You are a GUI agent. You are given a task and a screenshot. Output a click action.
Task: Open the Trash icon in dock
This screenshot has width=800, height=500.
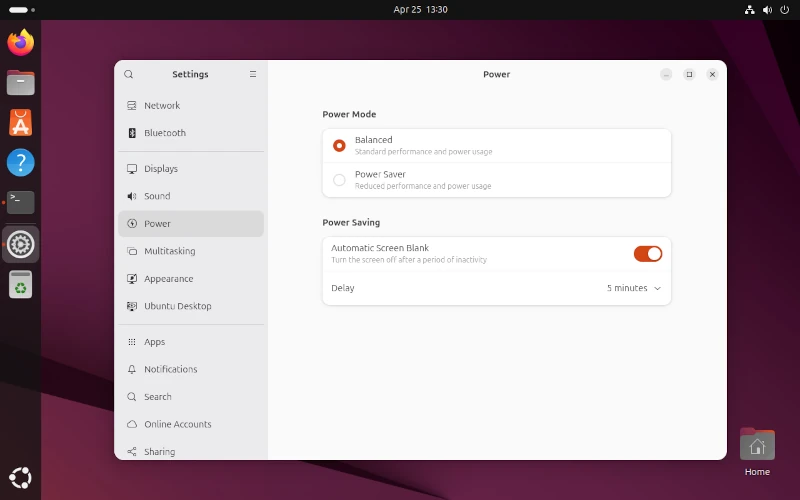[x=20, y=284]
